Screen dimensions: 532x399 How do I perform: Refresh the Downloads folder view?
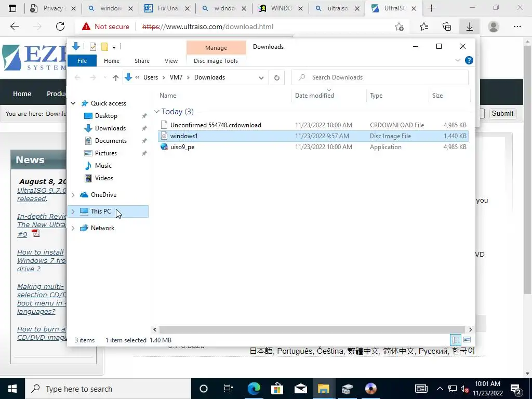click(x=277, y=77)
